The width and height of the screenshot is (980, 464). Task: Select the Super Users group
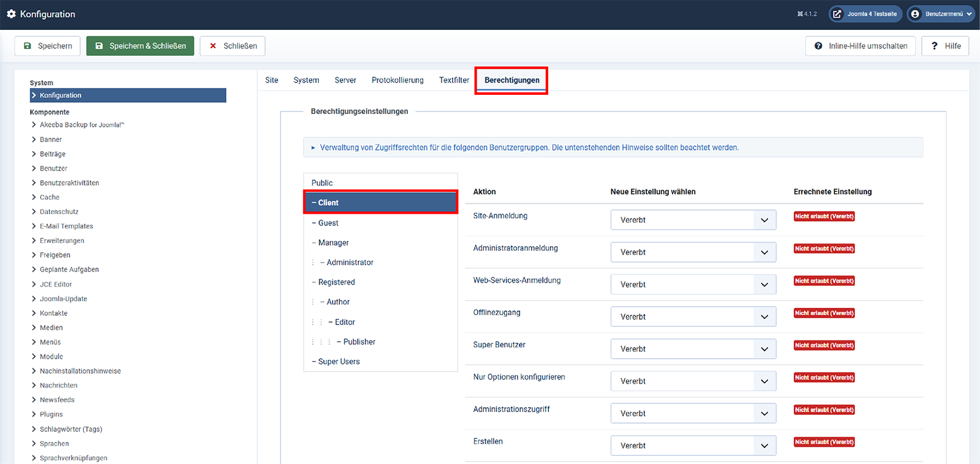(339, 362)
